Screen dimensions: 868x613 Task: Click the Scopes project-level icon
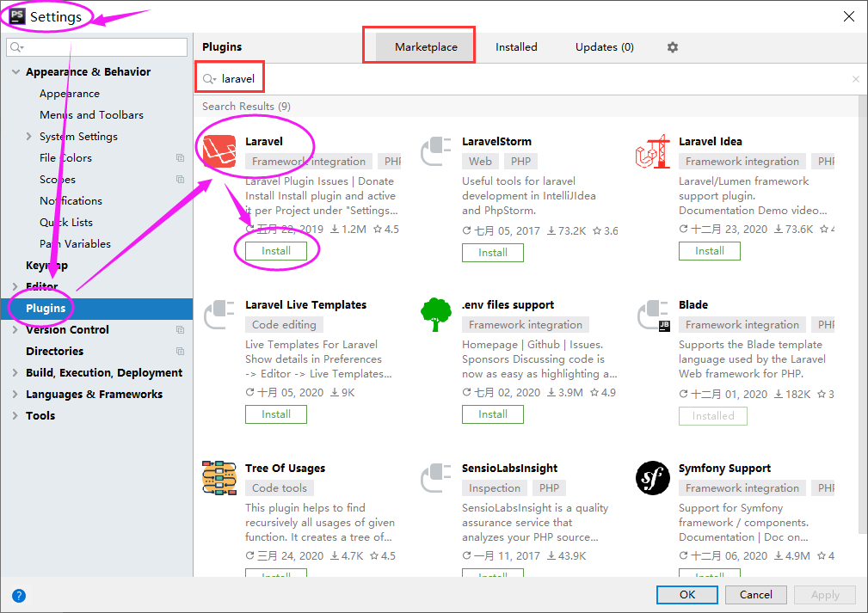180,179
